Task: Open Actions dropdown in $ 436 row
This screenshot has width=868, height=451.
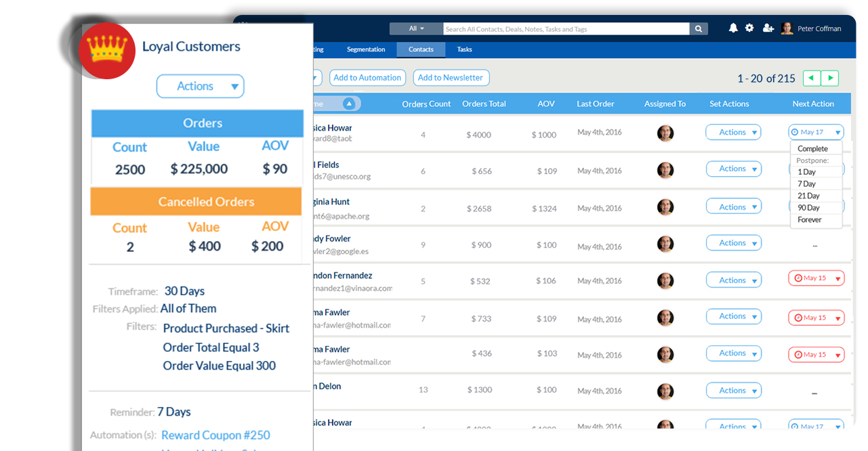Action: coord(733,353)
